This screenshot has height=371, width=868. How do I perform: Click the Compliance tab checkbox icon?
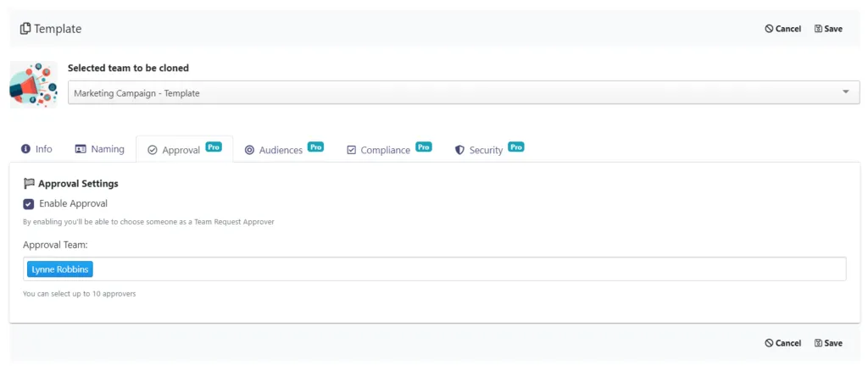pos(351,150)
